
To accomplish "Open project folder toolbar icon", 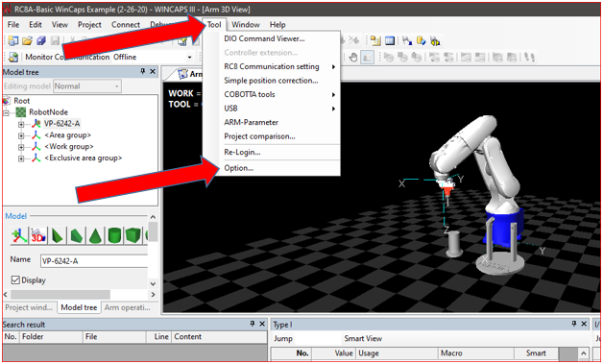I will click(x=27, y=40).
